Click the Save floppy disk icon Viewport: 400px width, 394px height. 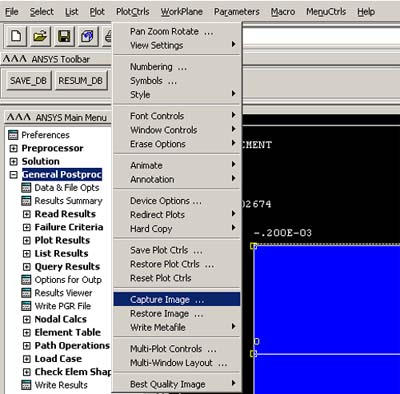pyautogui.click(x=64, y=36)
